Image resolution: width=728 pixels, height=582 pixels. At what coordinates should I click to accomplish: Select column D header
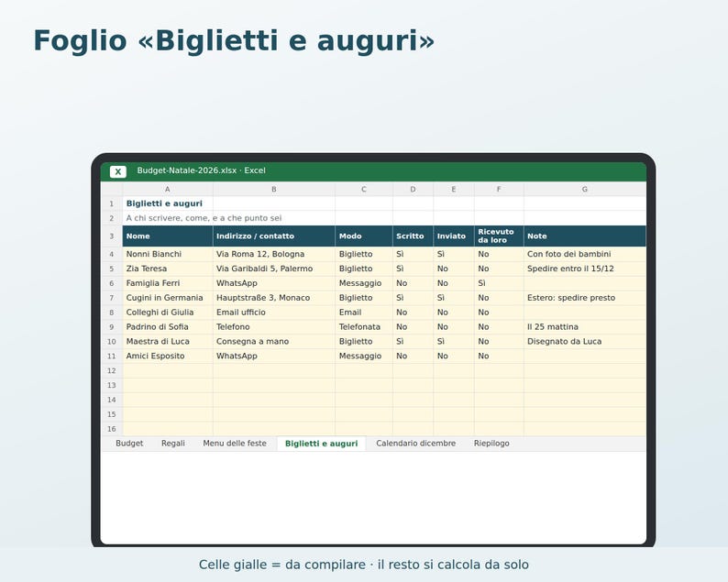tap(413, 189)
